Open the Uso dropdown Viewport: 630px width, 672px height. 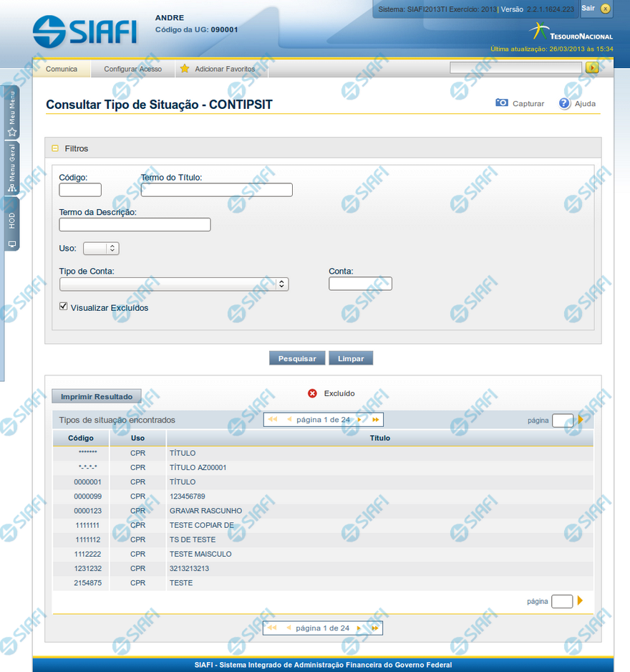point(101,249)
